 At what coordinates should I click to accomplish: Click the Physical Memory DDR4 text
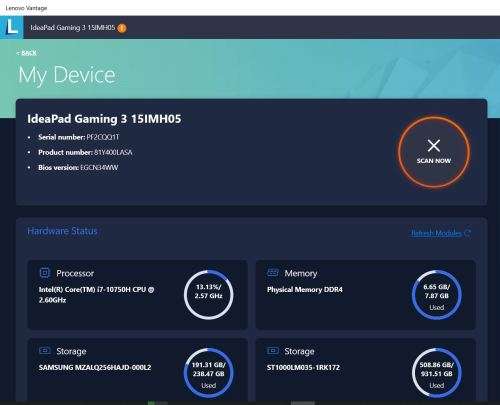tap(305, 290)
